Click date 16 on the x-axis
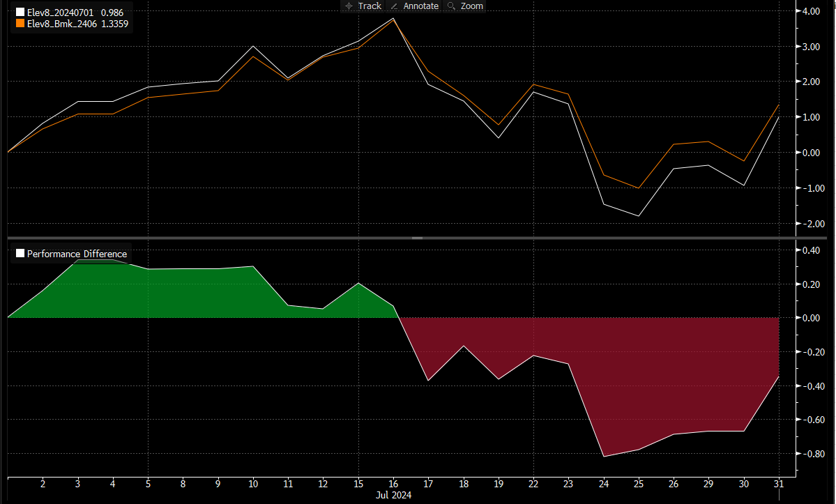 point(393,484)
